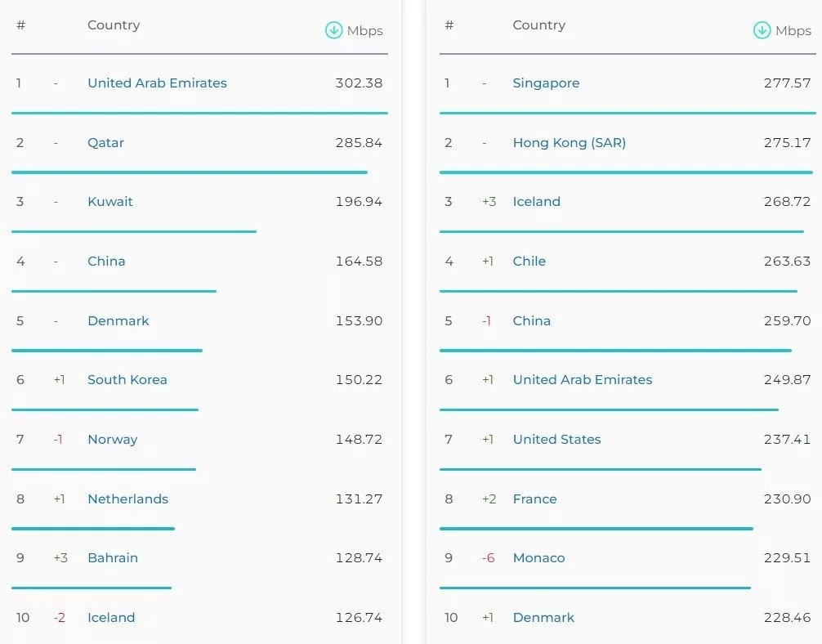Click United Arab Emirates ranked first at 302.38
This screenshot has width=822, height=644.
tap(157, 83)
